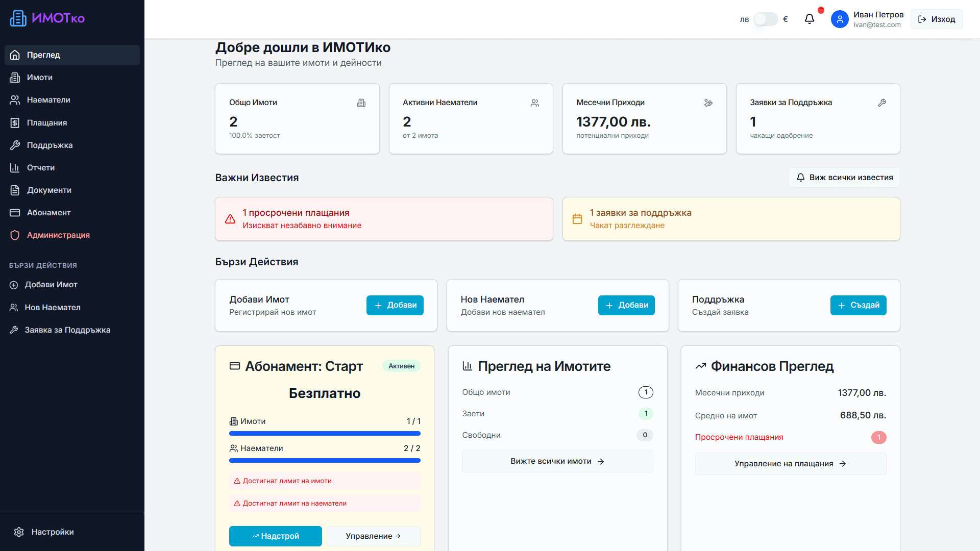Image resolution: width=980 pixels, height=551 pixels.
Task: Click the 688,50 лв. average value
Action: pos(863,415)
